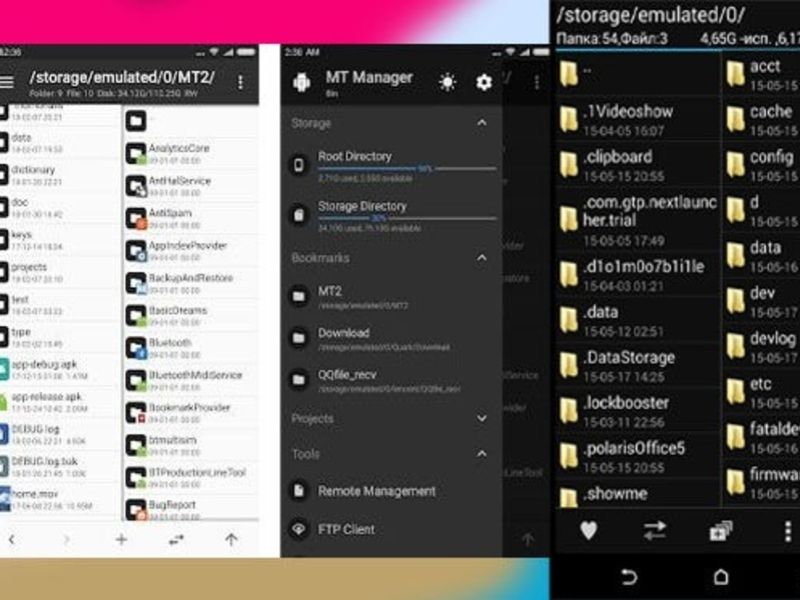
Task: Open AntiSpam entry
Action: click(x=192, y=218)
